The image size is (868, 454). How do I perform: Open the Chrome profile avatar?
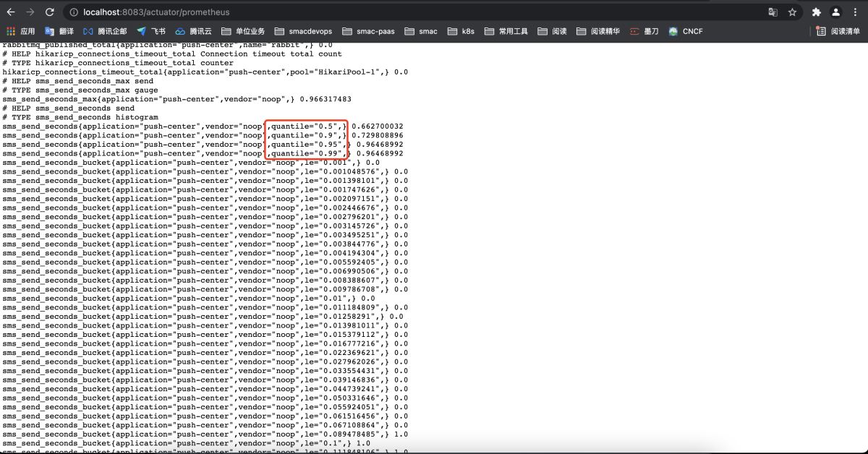(835, 12)
